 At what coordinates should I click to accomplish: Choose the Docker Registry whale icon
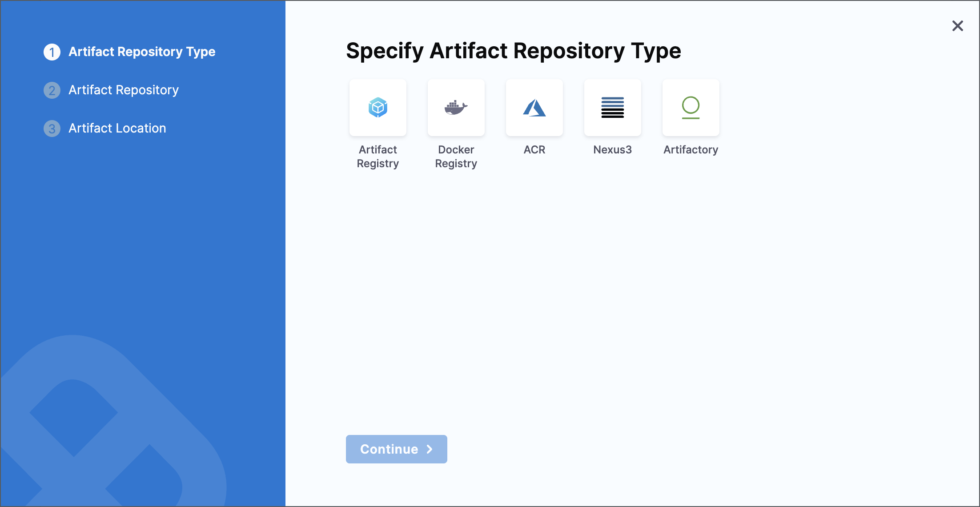click(x=456, y=107)
